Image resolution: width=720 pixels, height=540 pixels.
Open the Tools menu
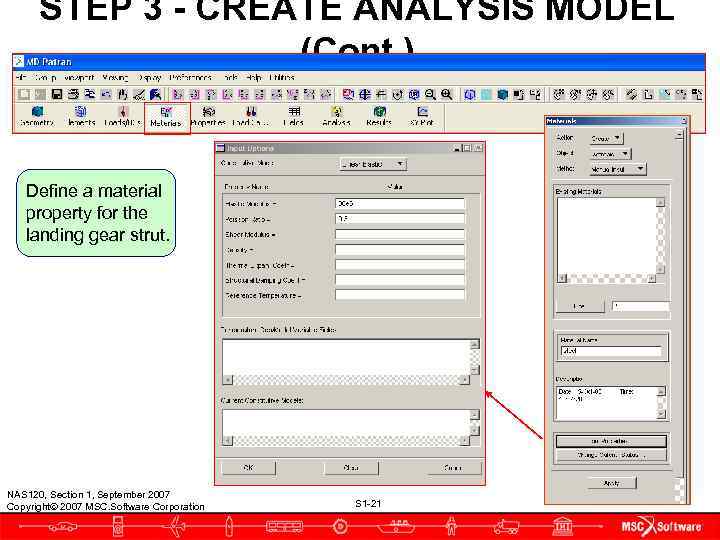point(230,78)
